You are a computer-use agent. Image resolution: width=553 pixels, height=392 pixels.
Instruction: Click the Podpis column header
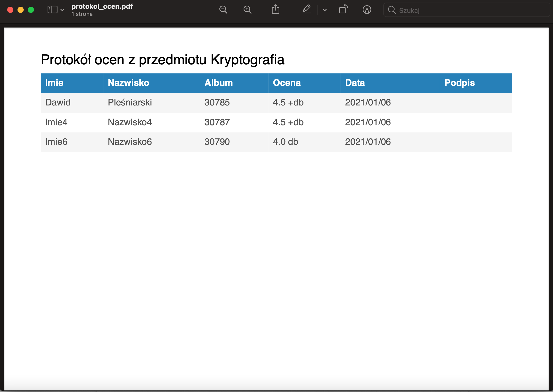459,83
